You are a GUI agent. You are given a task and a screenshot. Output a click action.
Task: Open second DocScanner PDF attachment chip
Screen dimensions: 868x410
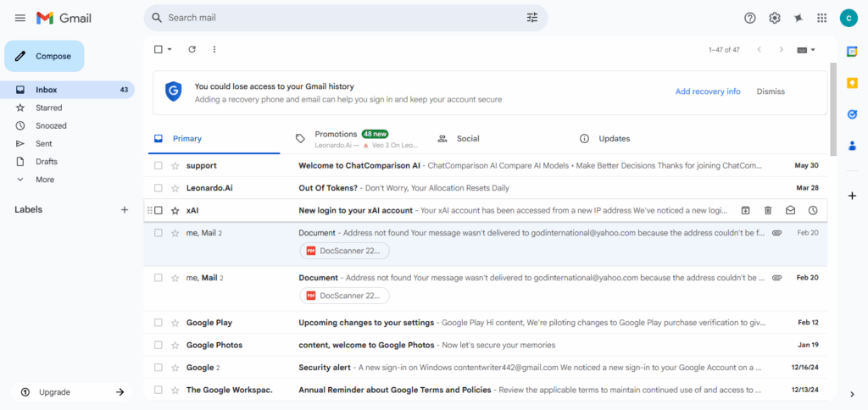[344, 296]
